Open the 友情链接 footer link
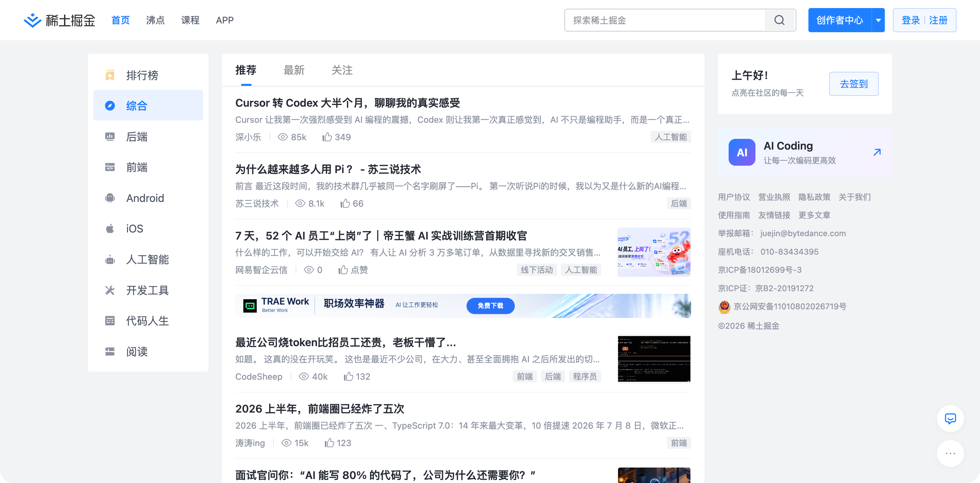Viewport: 980px width, 483px height. [x=774, y=215]
